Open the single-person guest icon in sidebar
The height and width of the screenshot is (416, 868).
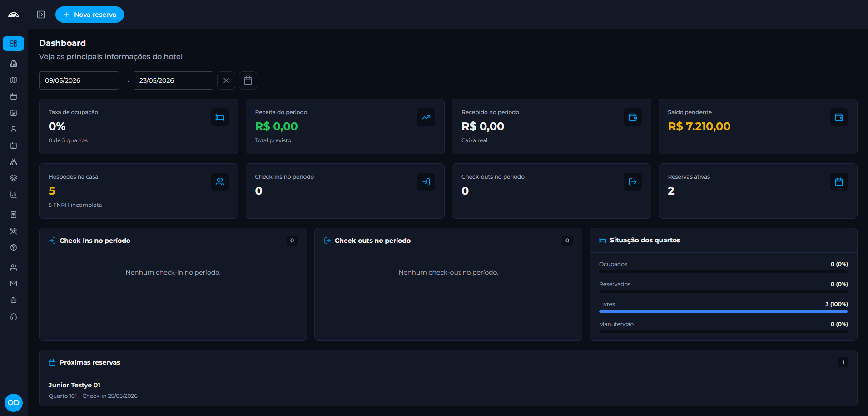(x=14, y=129)
